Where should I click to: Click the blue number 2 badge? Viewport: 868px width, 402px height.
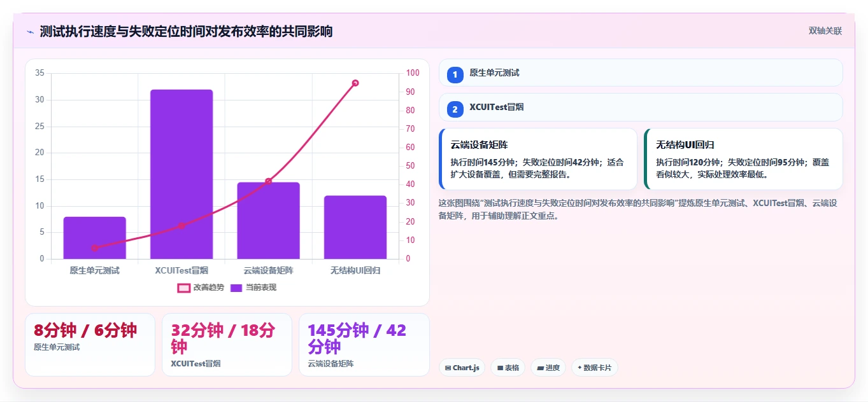click(455, 109)
